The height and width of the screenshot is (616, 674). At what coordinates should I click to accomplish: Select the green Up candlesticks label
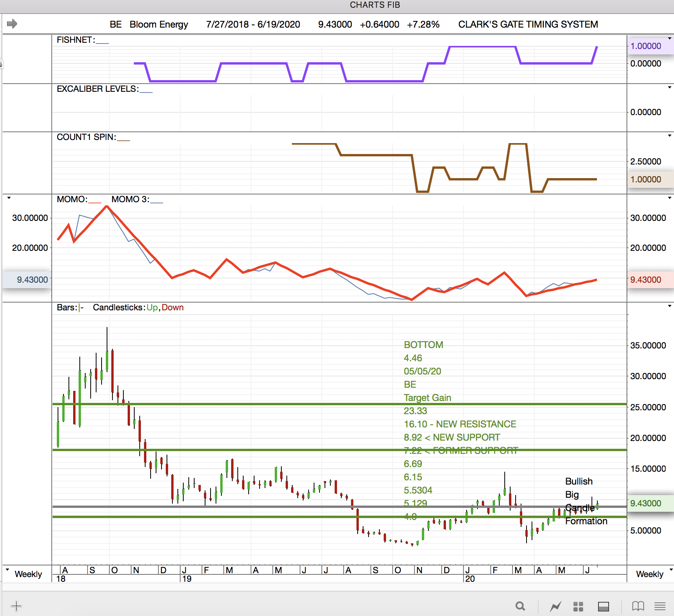[x=152, y=307]
